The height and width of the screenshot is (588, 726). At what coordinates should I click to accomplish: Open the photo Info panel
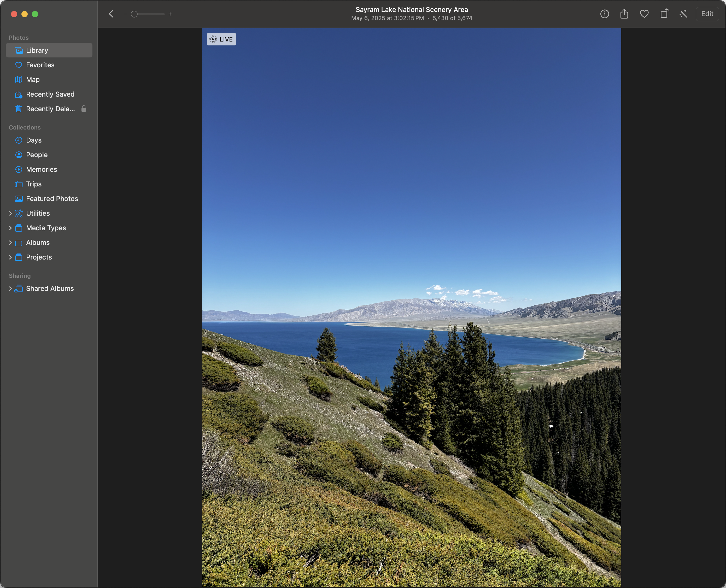pos(604,14)
